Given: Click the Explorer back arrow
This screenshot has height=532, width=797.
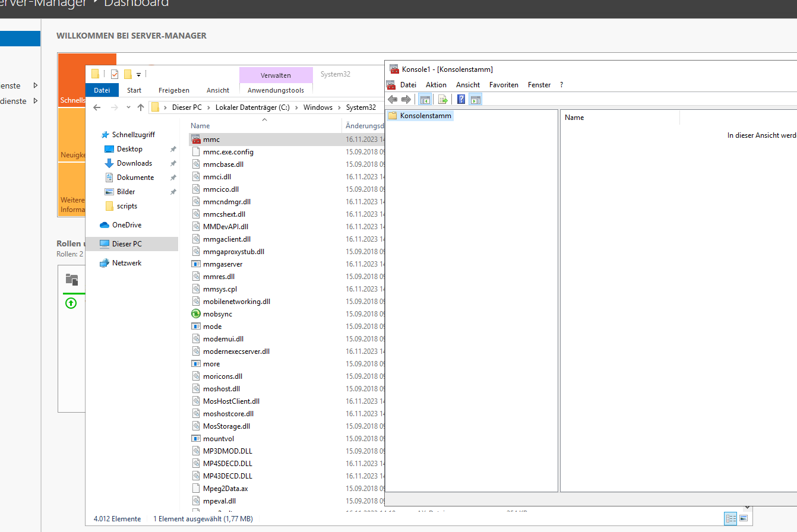Looking at the screenshot, I should coord(97,107).
